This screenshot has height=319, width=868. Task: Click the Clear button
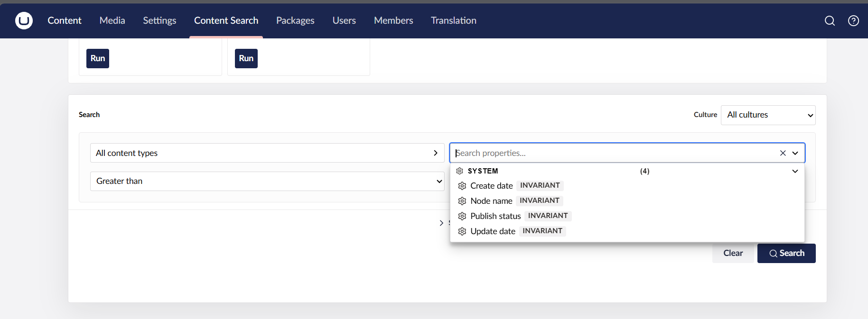pyautogui.click(x=733, y=253)
